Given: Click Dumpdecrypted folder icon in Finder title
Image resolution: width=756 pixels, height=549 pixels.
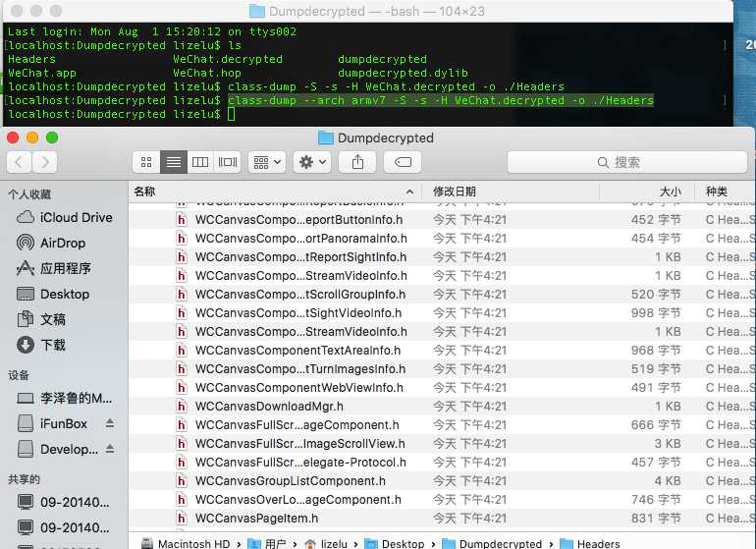Looking at the screenshot, I should point(326,137).
